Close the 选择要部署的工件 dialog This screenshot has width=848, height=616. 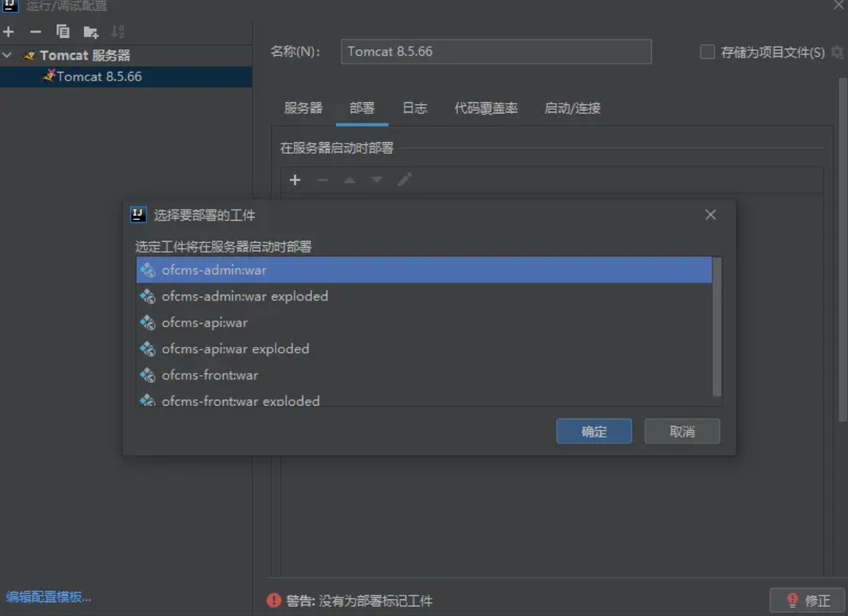[x=711, y=215]
